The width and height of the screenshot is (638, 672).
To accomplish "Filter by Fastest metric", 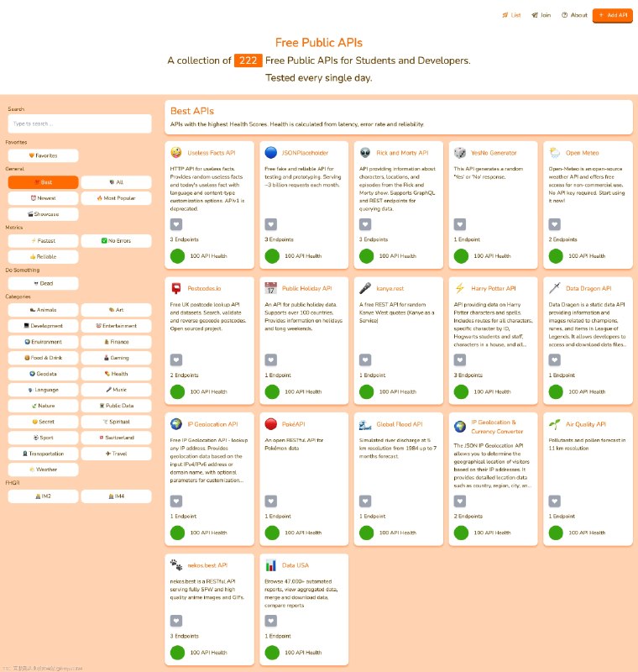I will point(44,241).
